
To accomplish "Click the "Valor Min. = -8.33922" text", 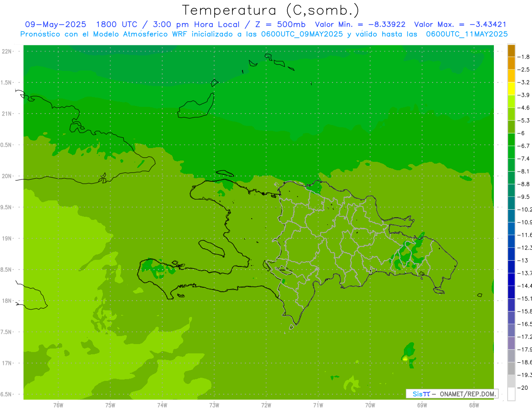I will tap(360, 24).
